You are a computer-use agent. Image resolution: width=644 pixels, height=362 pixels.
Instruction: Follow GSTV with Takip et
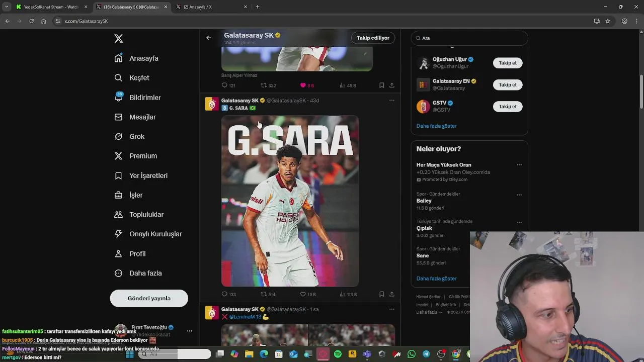pos(508,107)
